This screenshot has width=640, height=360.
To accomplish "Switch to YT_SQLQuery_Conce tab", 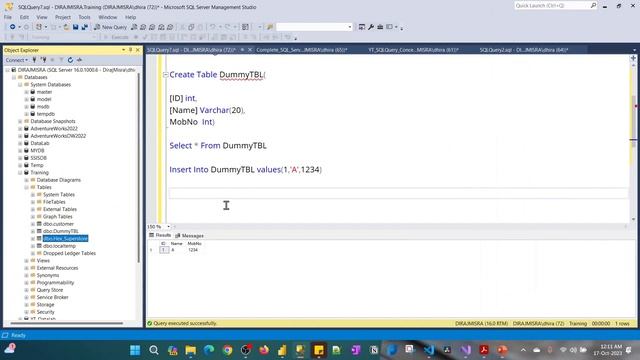I will click(x=413, y=50).
